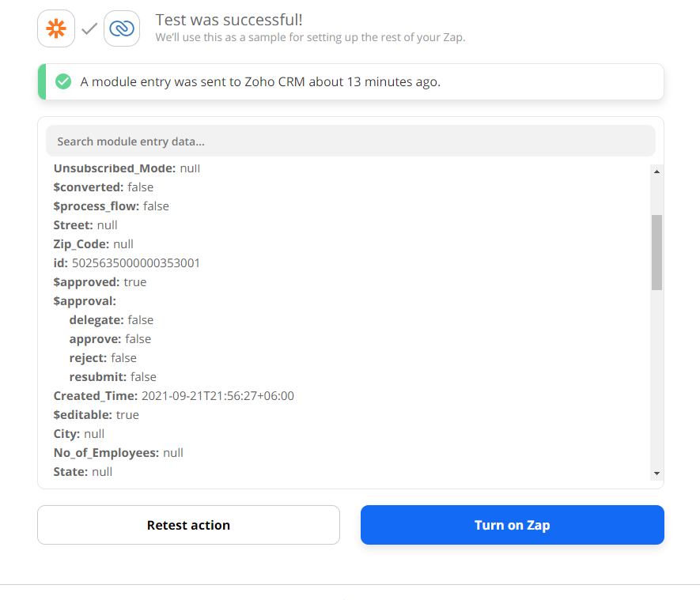Click the data list scrollbar thumb
Image resolution: width=700 pixels, height=600 pixels.
pos(656,251)
